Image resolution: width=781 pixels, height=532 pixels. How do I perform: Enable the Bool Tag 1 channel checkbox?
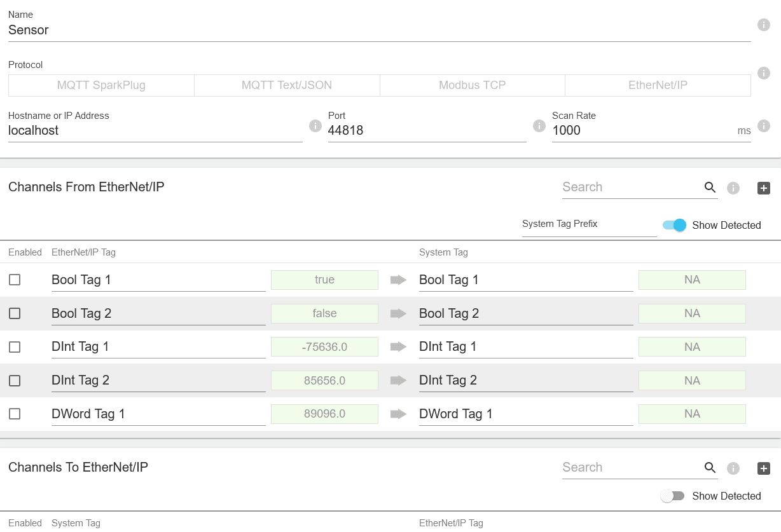[15, 280]
